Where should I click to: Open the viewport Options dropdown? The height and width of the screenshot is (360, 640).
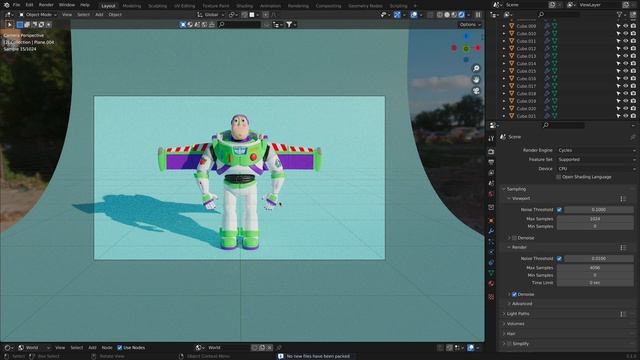tap(470, 24)
